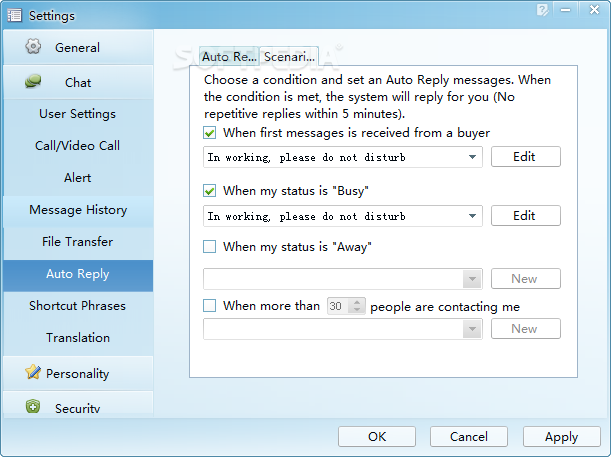Click the Chat bubbles icon
611x457 pixels.
pyautogui.click(x=34, y=82)
